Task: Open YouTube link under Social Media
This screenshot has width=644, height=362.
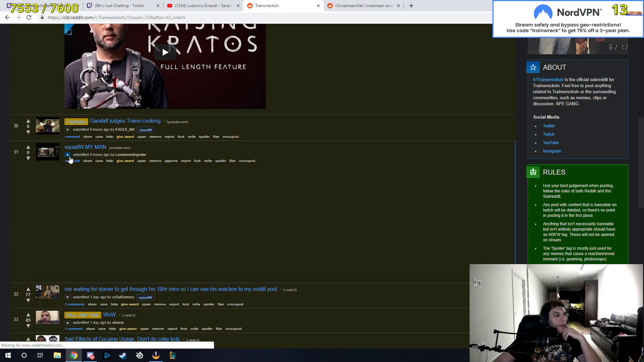Action: point(551,143)
